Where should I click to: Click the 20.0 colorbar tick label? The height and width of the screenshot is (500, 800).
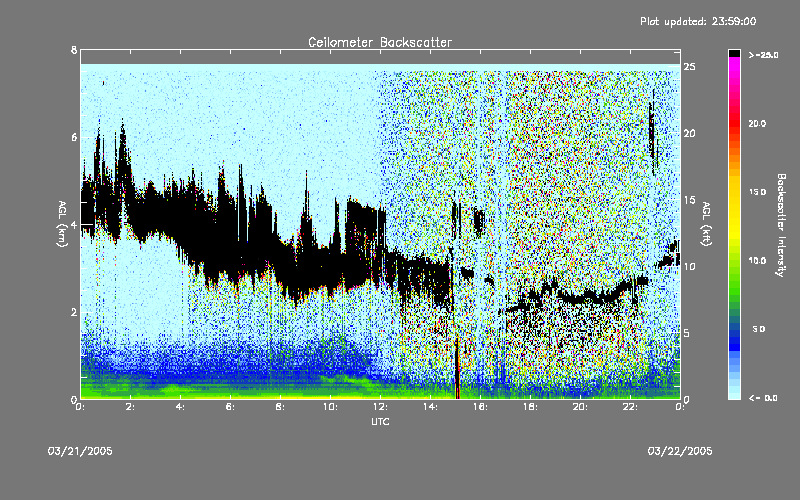pos(757,123)
